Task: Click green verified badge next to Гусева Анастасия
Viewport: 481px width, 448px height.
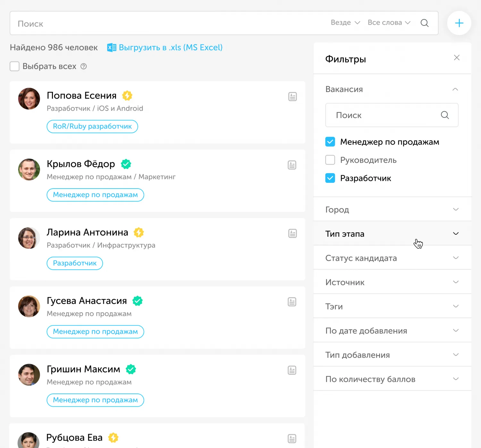Action: (138, 301)
